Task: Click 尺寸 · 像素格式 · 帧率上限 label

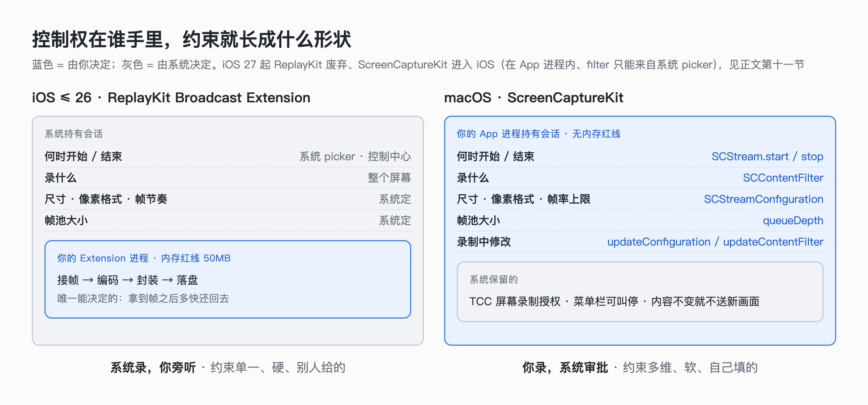Action: [524, 199]
